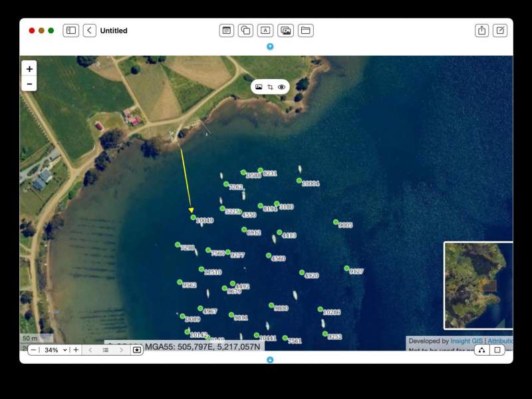Click the replace image icon in the floating bar
This screenshot has width=532, height=399.
tap(259, 87)
